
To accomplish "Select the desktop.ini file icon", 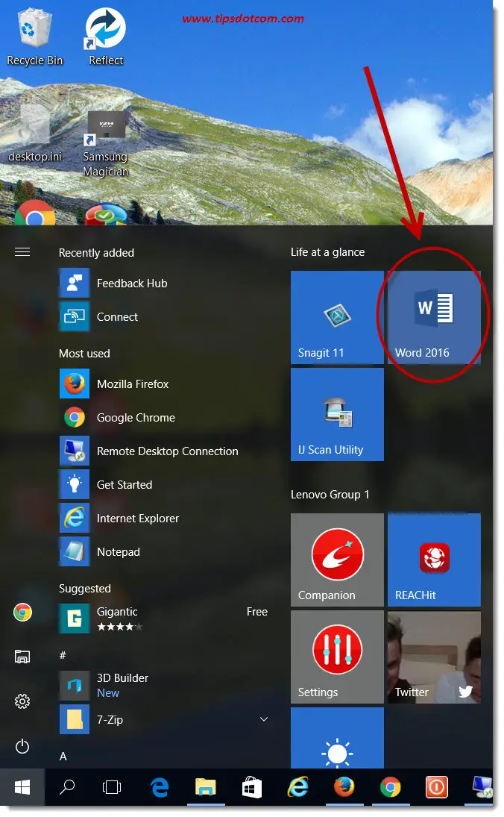I will click(x=35, y=134).
